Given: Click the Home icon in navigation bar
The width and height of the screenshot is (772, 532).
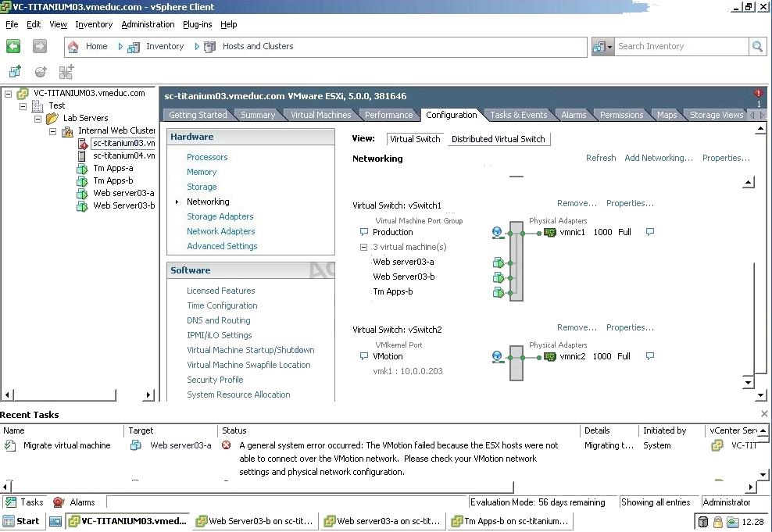Looking at the screenshot, I should [x=73, y=47].
